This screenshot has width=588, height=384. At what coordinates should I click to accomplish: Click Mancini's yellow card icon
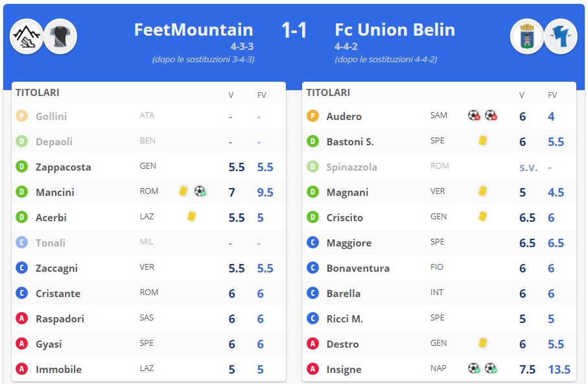pos(183,191)
